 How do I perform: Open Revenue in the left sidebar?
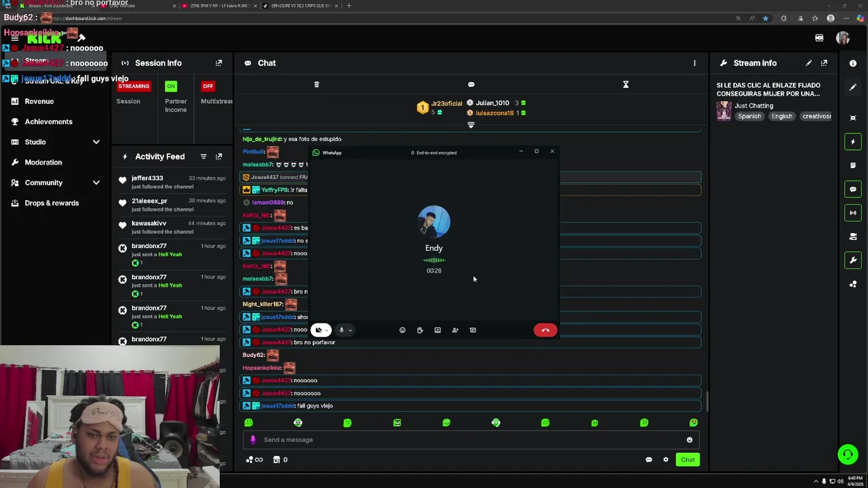(39, 102)
